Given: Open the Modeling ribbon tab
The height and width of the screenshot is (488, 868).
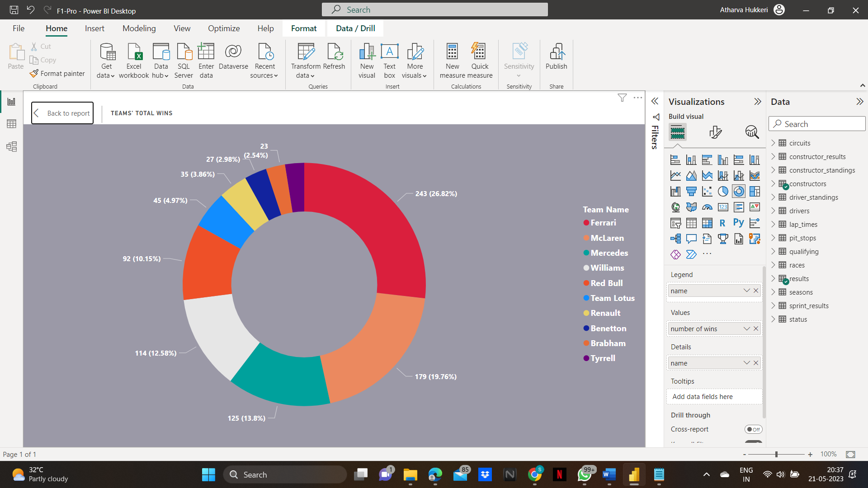Looking at the screenshot, I should [139, 28].
